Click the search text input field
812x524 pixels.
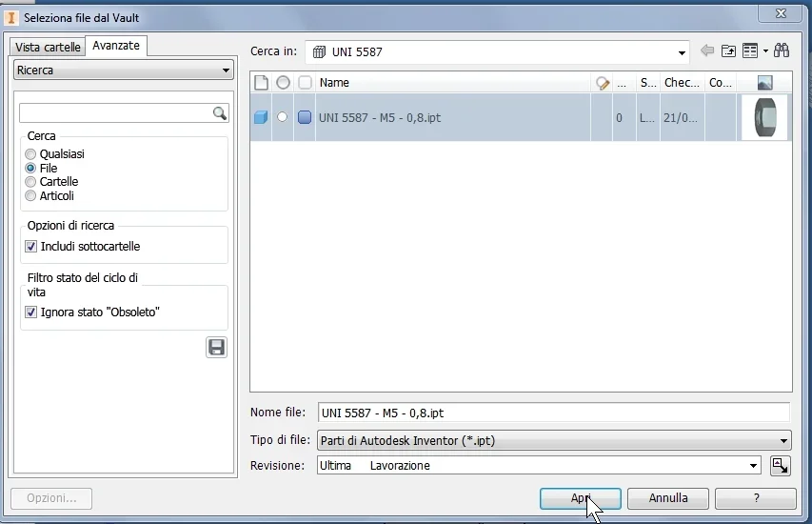(116, 113)
